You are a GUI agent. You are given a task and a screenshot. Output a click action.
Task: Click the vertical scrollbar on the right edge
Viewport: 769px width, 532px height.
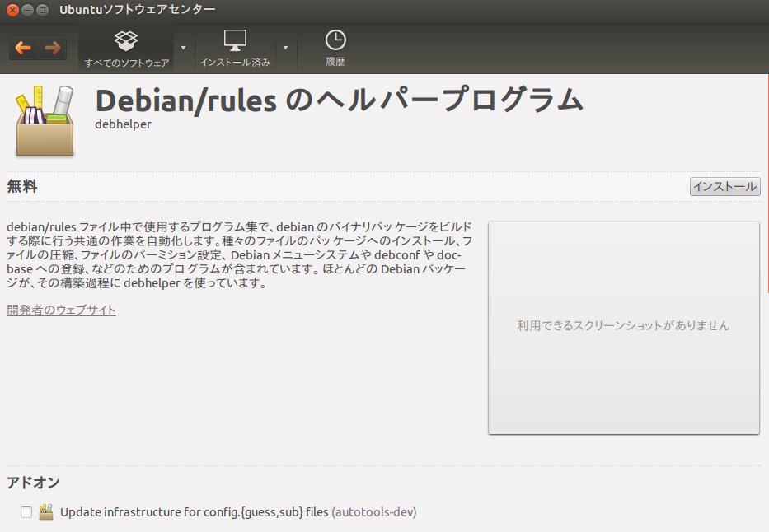point(767,184)
